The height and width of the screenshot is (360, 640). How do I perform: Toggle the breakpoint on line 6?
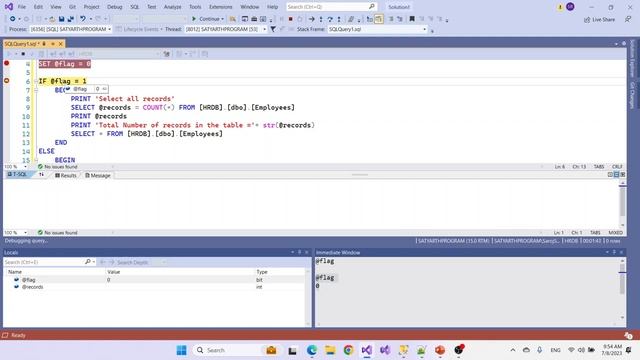7,81
